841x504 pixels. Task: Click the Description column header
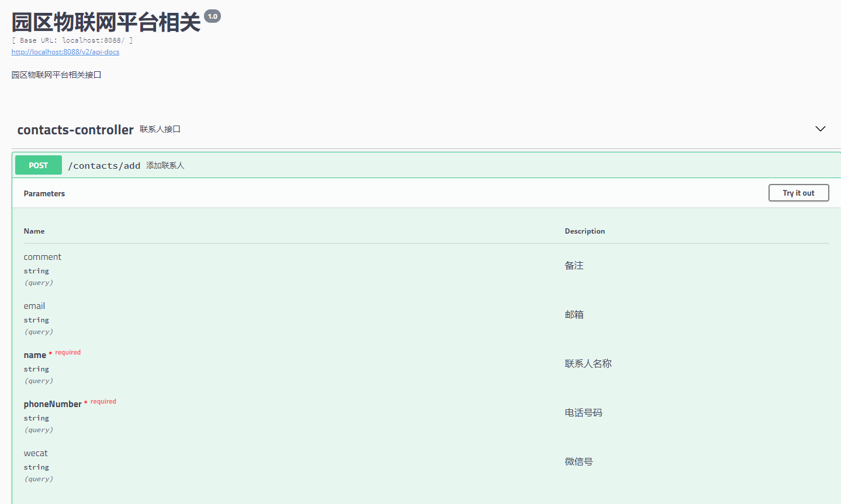pos(584,231)
